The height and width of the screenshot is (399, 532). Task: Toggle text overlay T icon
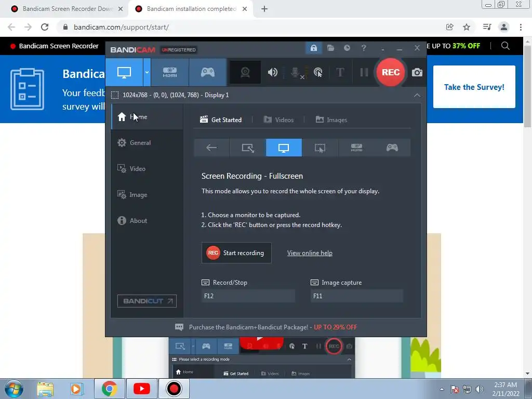[340, 72]
